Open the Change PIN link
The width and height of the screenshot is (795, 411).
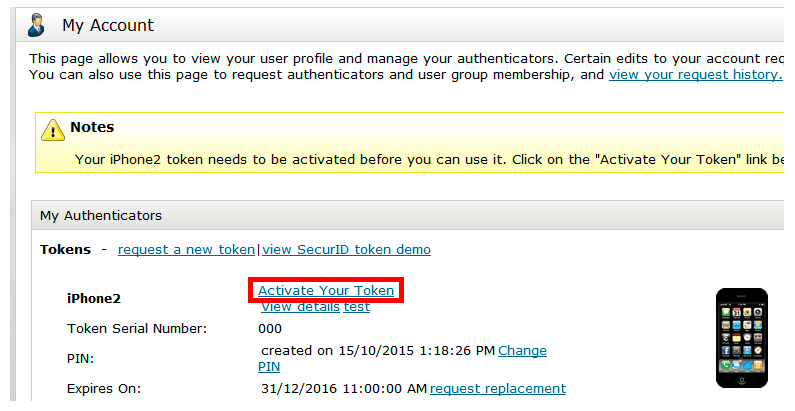click(x=522, y=350)
